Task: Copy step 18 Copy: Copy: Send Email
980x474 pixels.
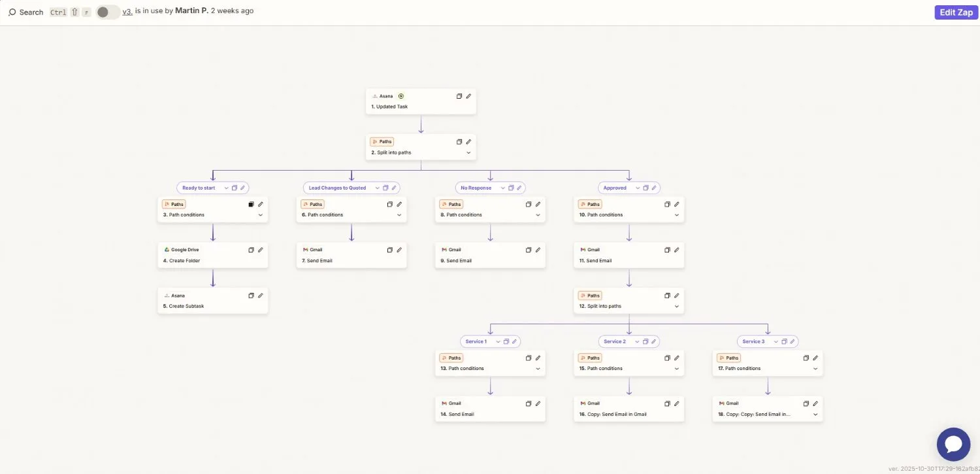Action: [806, 403]
